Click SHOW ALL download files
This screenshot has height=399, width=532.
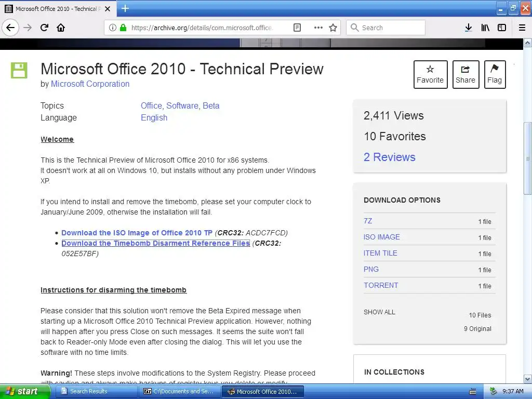point(379,312)
